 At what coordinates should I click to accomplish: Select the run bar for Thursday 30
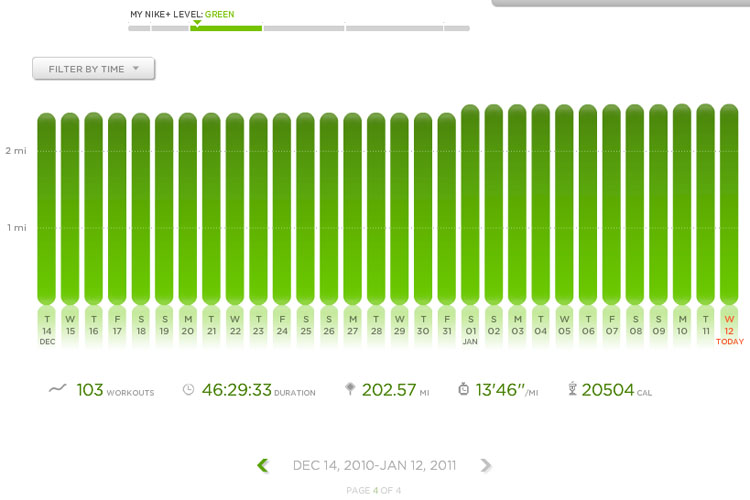423,209
